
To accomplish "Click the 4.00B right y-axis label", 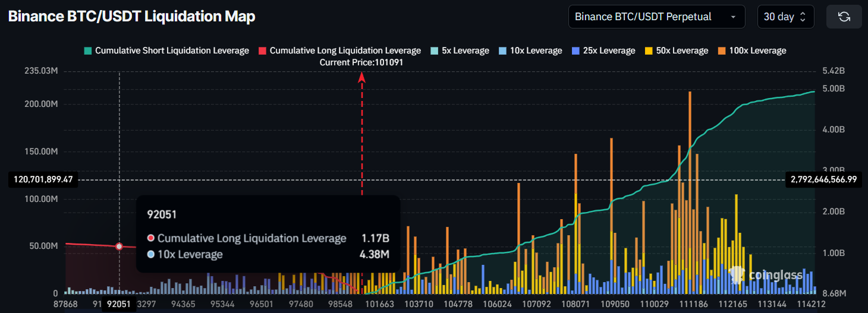I will point(832,129).
